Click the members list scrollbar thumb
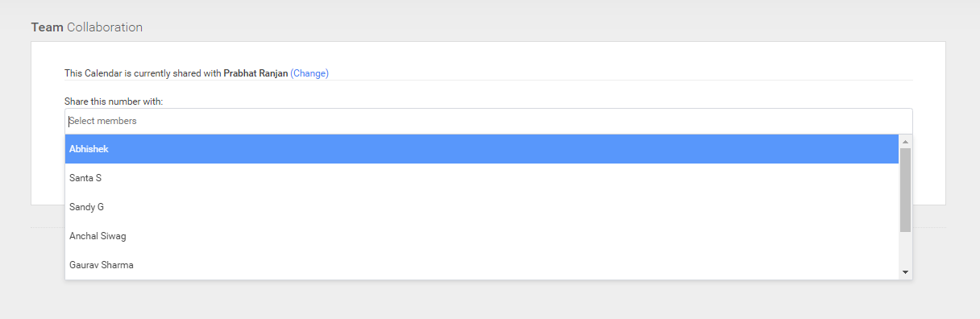This screenshot has height=319, width=980. coord(905,189)
